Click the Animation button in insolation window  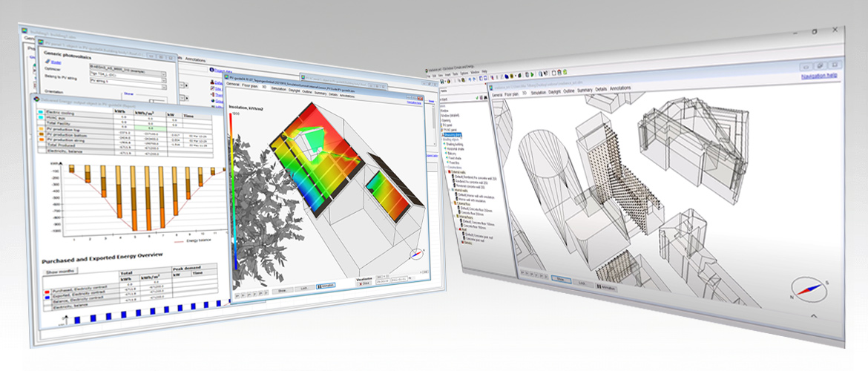point(326,284)
